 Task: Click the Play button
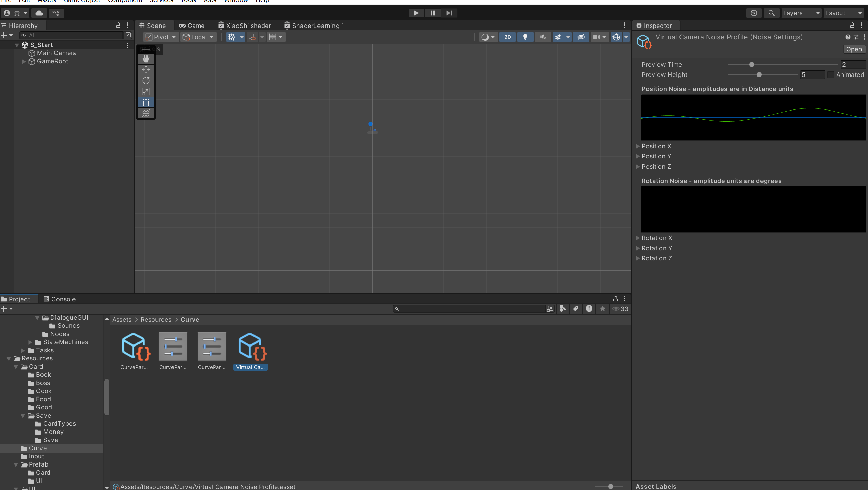click(416, 13)
